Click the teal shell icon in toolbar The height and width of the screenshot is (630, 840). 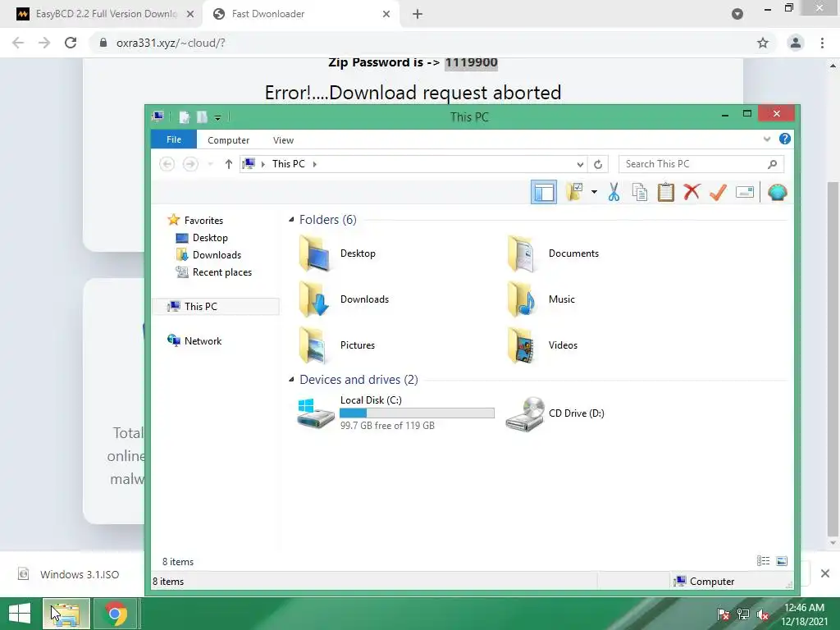point(778,192)
